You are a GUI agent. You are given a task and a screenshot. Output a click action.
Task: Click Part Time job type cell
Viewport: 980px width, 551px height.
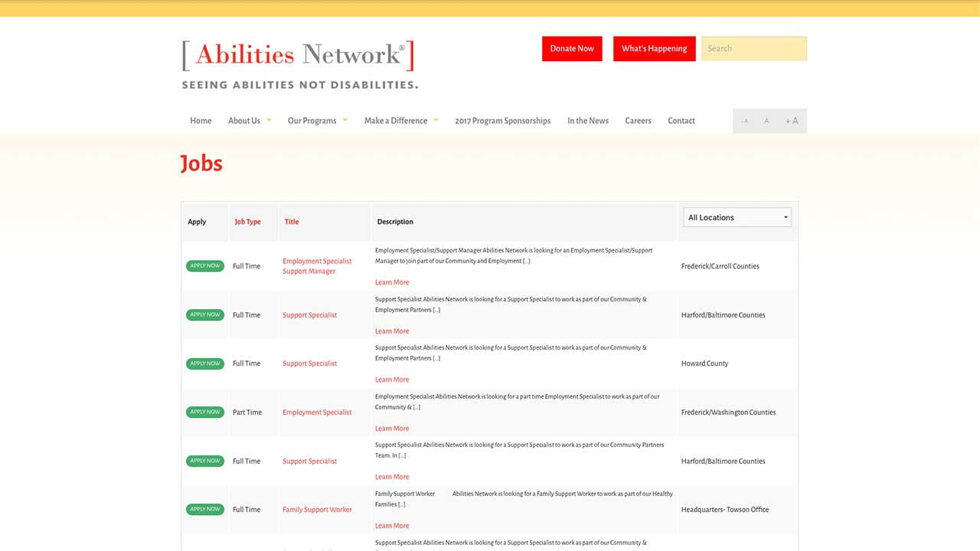point(247,412)
